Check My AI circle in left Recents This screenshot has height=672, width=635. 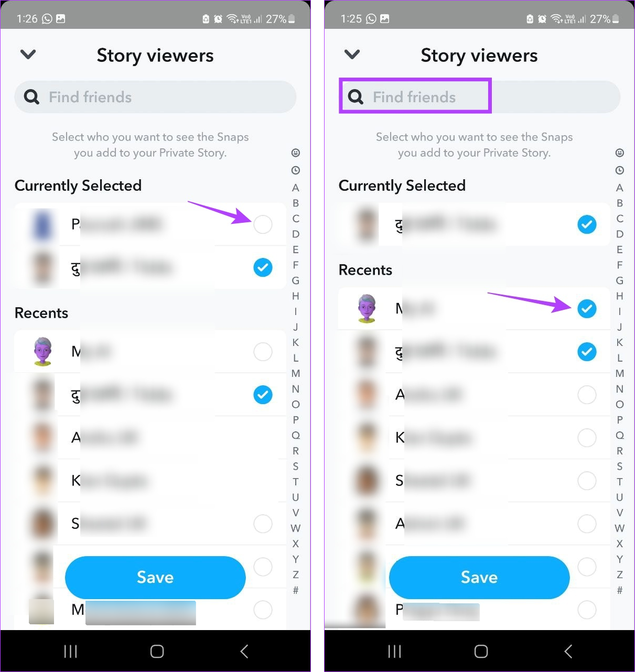263,351
